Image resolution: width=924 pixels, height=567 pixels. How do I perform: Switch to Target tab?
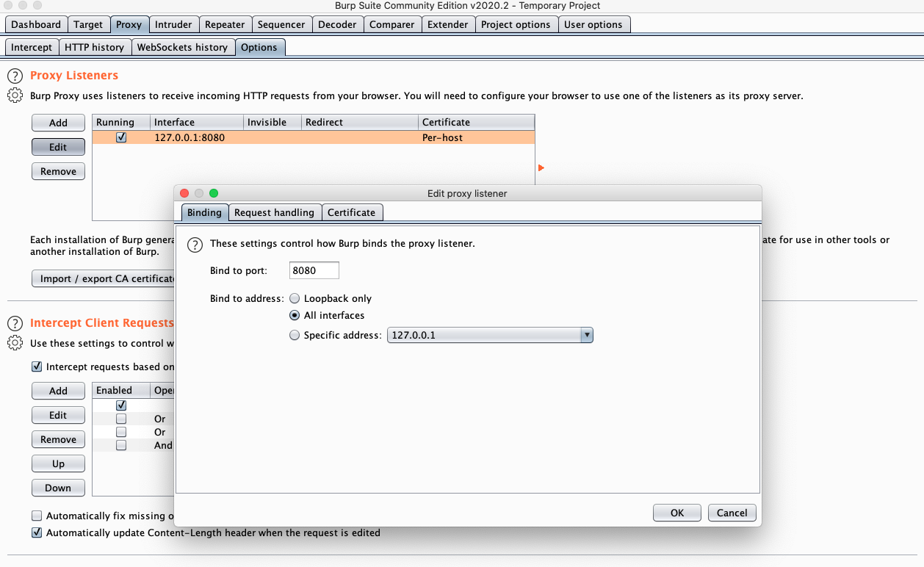[x=88, y=24]
